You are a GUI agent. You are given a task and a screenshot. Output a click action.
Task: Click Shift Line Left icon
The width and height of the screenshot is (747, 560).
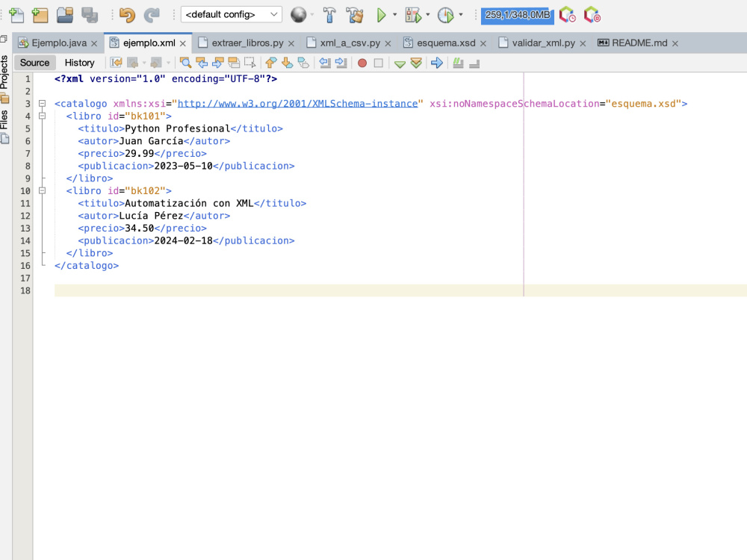[326, 63]
